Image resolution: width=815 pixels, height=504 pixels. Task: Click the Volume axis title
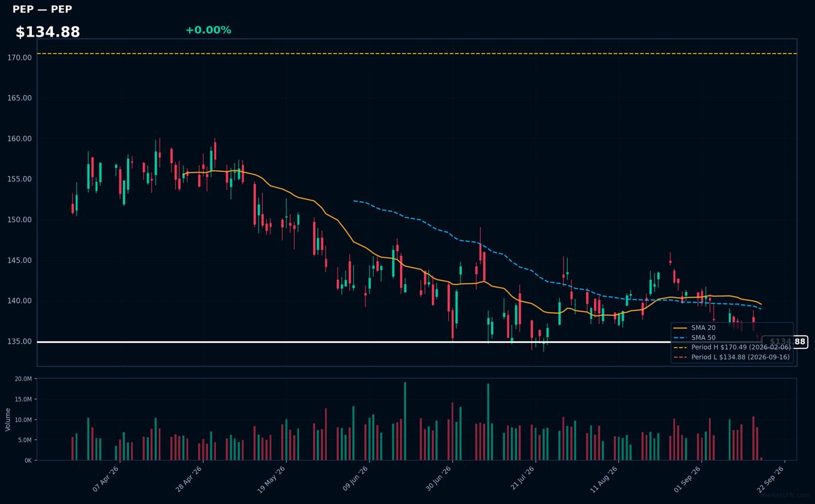point(8,419)
